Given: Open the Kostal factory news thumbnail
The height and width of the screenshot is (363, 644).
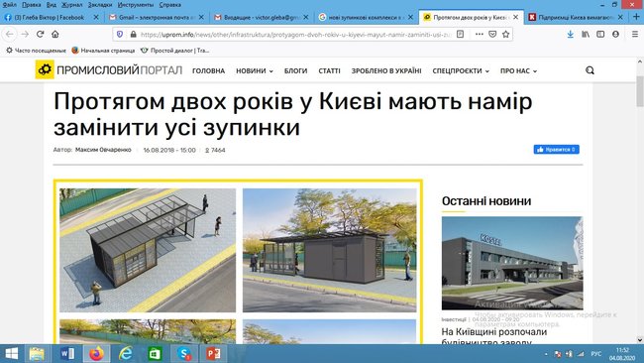Looking at the screenshot, I should click(512, 263).
